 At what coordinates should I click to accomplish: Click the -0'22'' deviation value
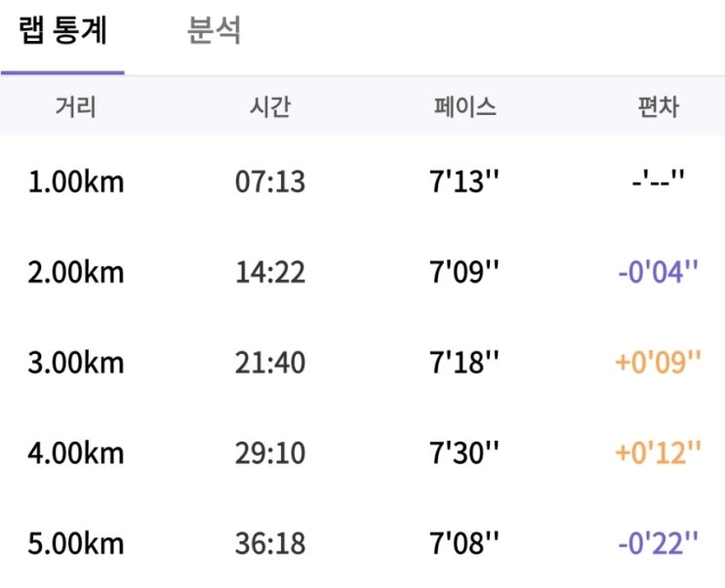[x=658, y=543]
